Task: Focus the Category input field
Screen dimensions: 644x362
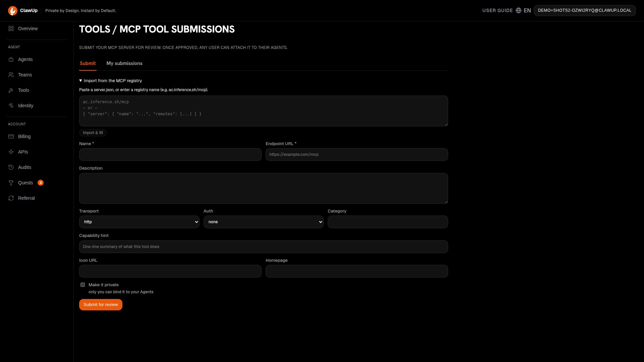Action: (388, 222)
